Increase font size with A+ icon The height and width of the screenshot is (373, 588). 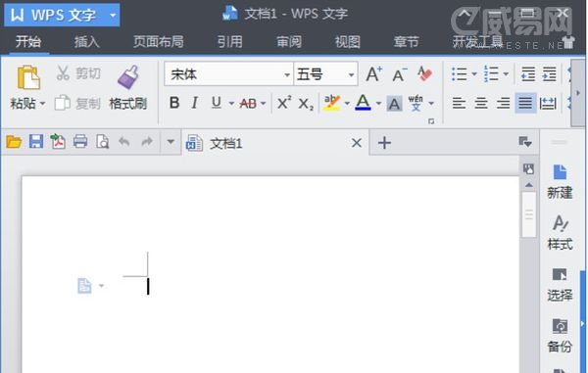coord(374,73)
